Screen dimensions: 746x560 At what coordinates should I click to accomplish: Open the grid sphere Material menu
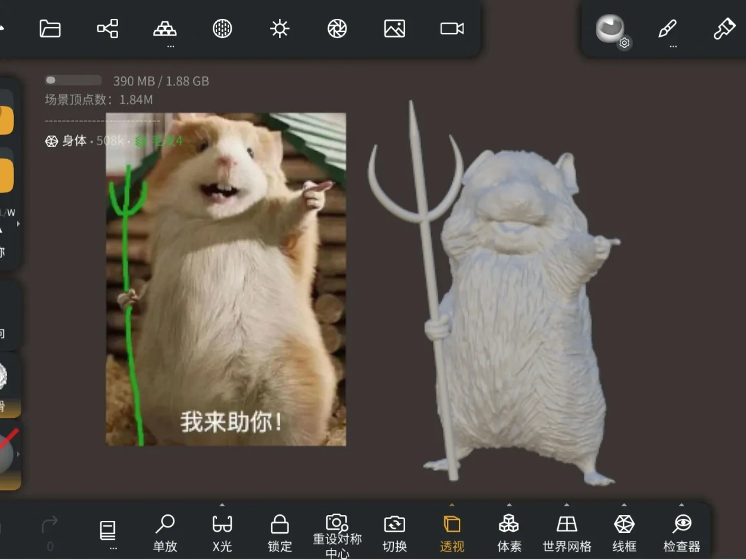pyautogui.click(x=222, y=28)
